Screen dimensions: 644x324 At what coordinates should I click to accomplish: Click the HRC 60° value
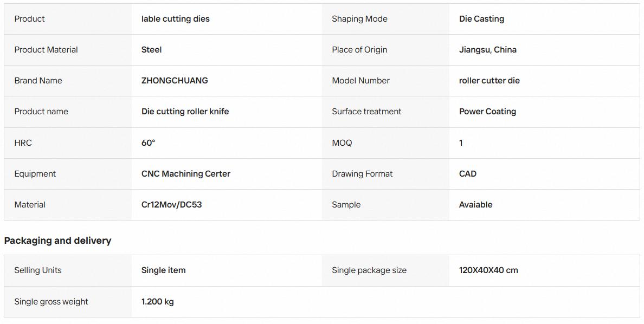tap(149, 143)
